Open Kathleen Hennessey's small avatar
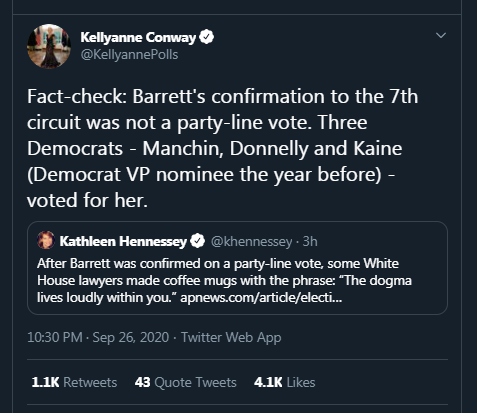The height and width of the screenshot is (413, 477). point(46,240)
